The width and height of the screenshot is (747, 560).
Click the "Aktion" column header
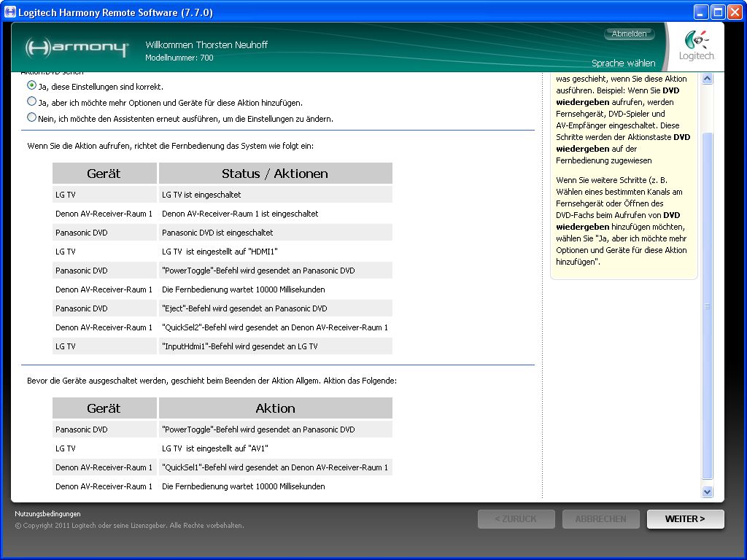click(x=275, y=408)
